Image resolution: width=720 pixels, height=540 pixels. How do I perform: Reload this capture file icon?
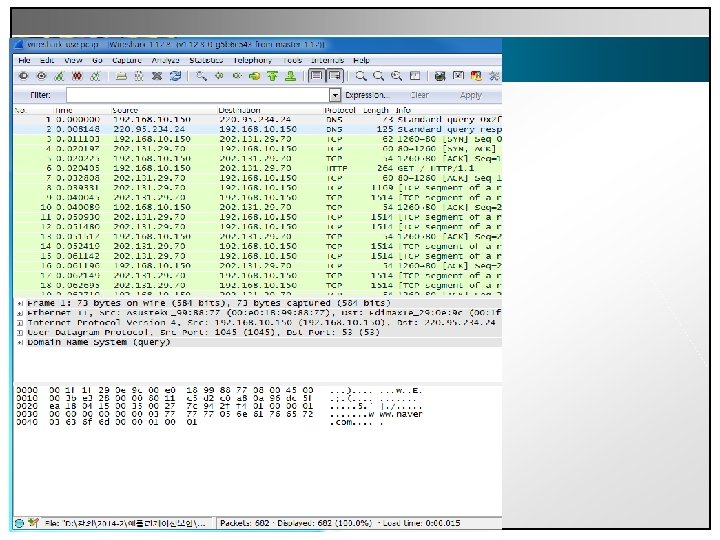[x=175, y=76]
